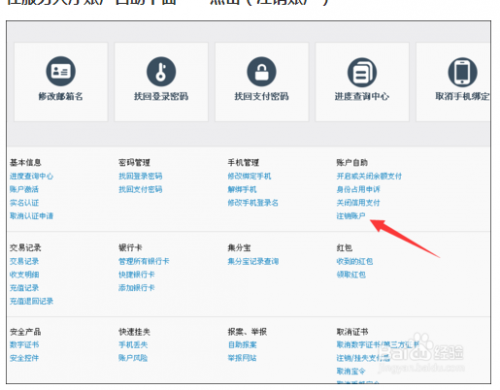Click 领取红包 link

tap(351, 275)
